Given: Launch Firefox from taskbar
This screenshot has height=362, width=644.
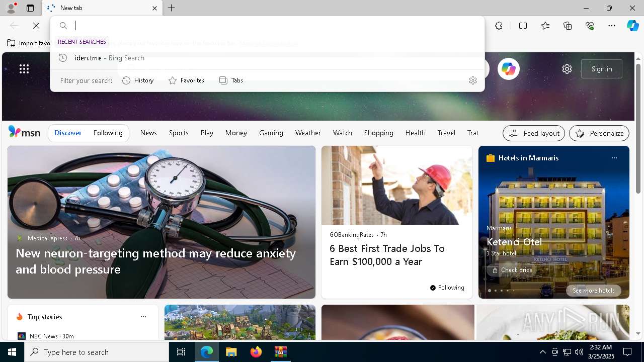Looking at the screenshot, I should pos(256,352).
